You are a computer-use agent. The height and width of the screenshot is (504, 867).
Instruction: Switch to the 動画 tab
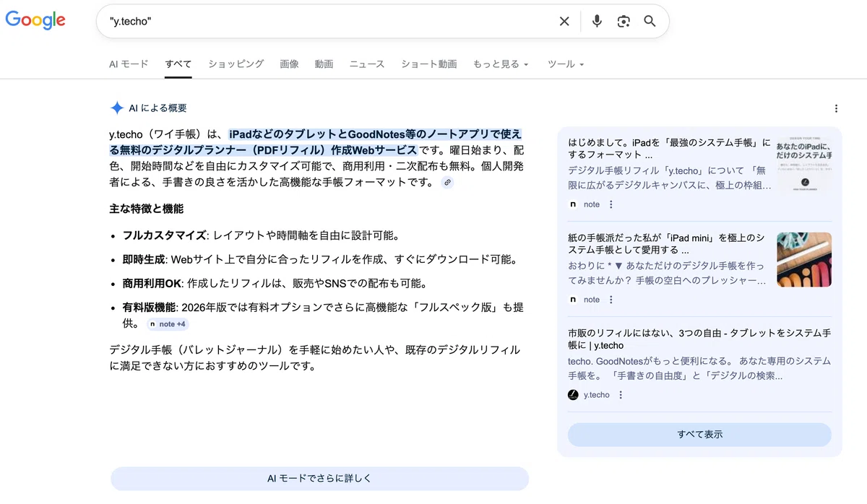pos(324,64)
